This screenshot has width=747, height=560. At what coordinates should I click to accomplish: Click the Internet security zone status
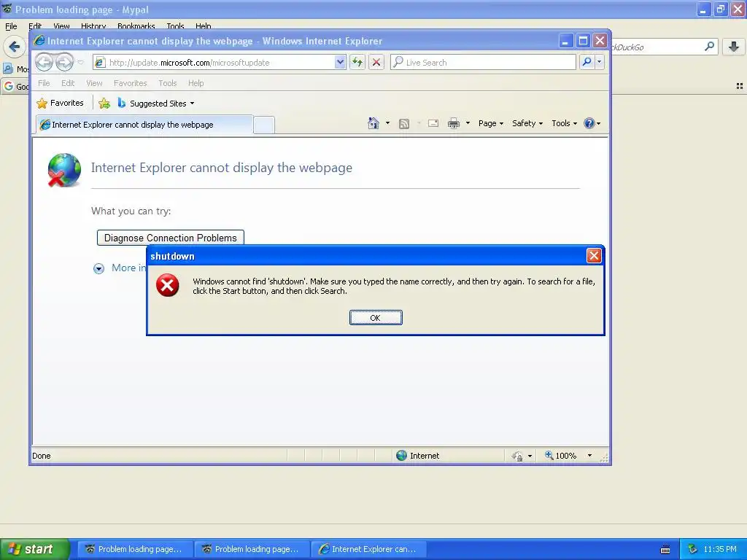[x=418, y=456]
